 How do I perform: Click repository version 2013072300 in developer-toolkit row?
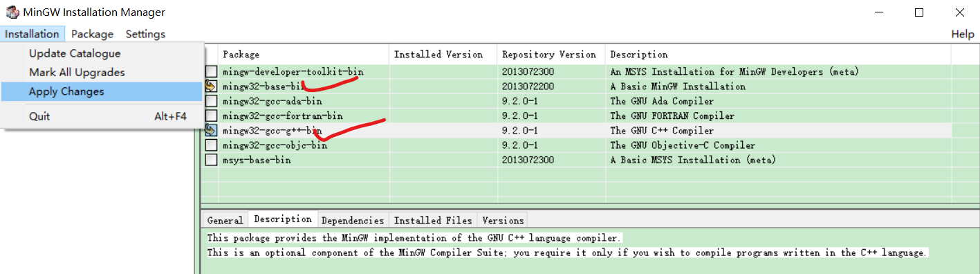tap(528, 71)
